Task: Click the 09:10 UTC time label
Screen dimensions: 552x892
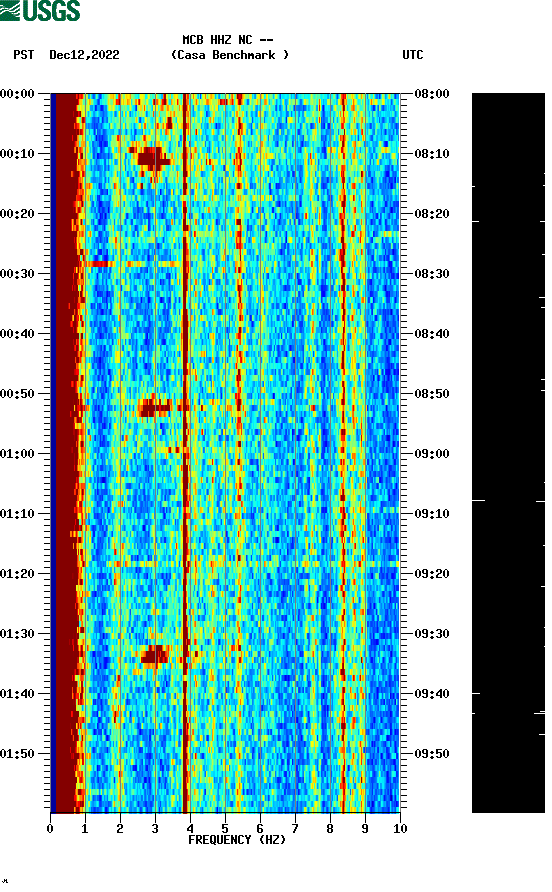Action: [x=432, y=514]
